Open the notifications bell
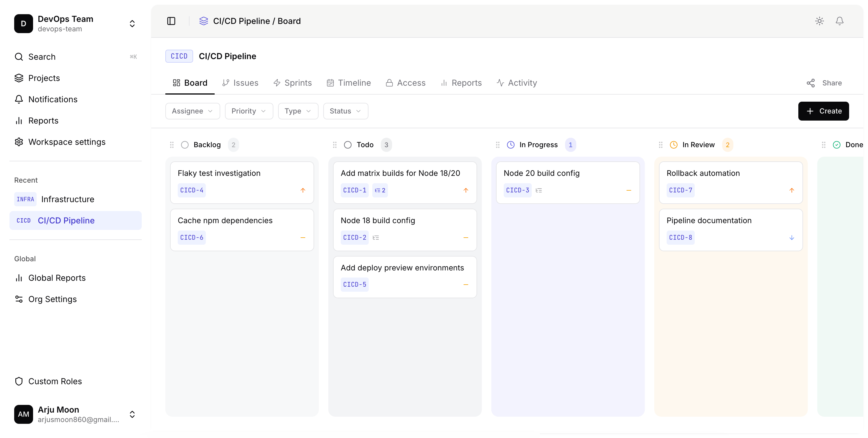868x438 pixels. coord(839,21)
